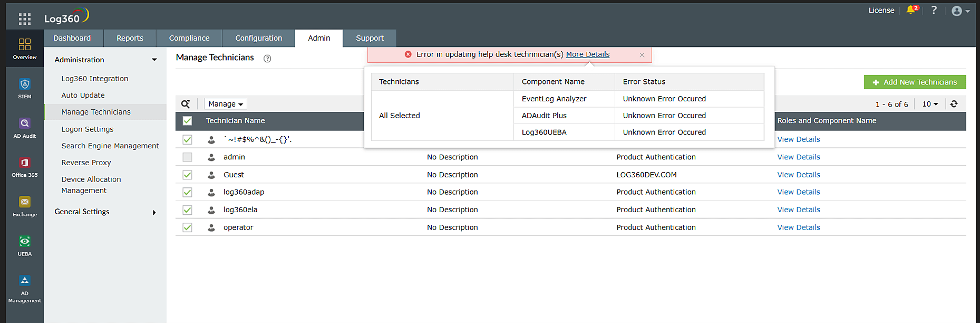Viewport: 980px width, 323px height.
Task: Open the Exchange sidebar icon
Action: (x=25, y=206)
